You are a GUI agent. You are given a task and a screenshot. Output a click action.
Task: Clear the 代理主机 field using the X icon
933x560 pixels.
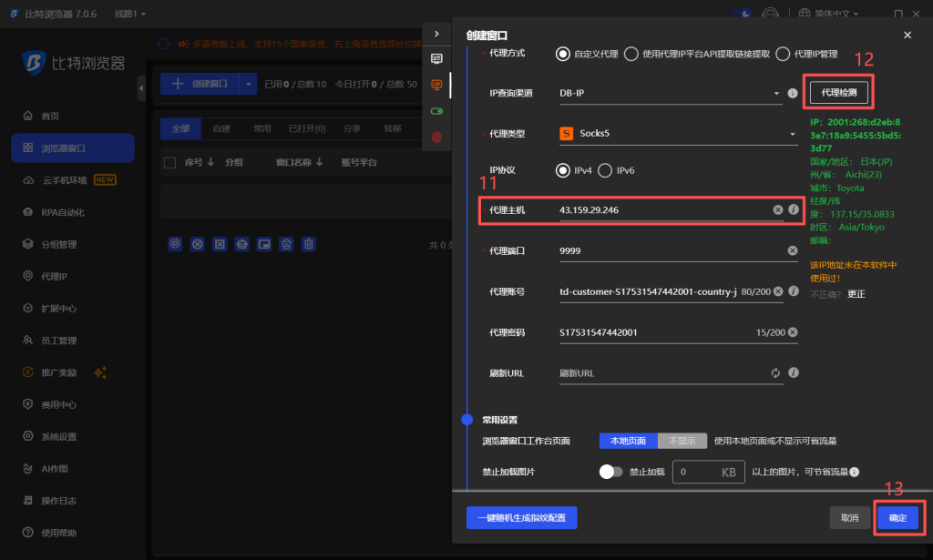(x=776, y=209)
